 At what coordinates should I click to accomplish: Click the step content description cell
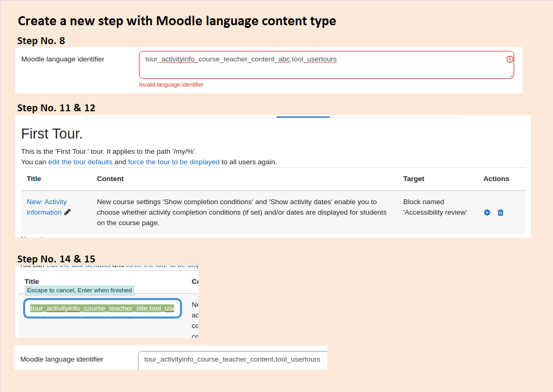(241, 213)
